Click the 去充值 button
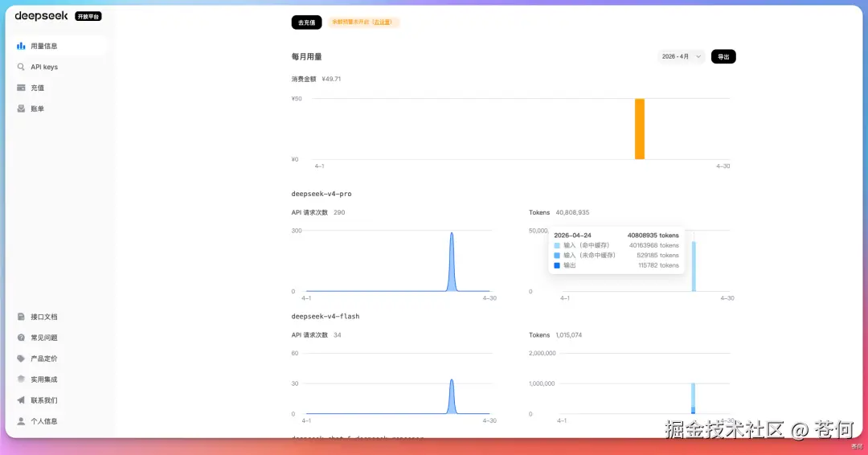Viewport: 868px width, 455px height. (x=307, y=23)
